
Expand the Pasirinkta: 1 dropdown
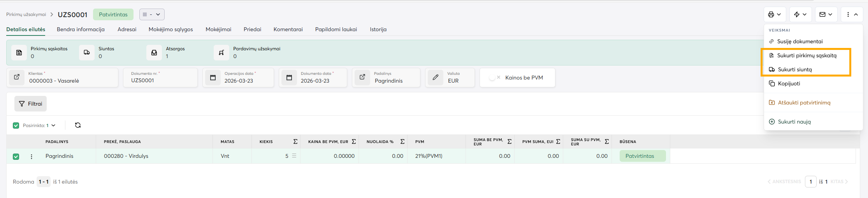53,126
